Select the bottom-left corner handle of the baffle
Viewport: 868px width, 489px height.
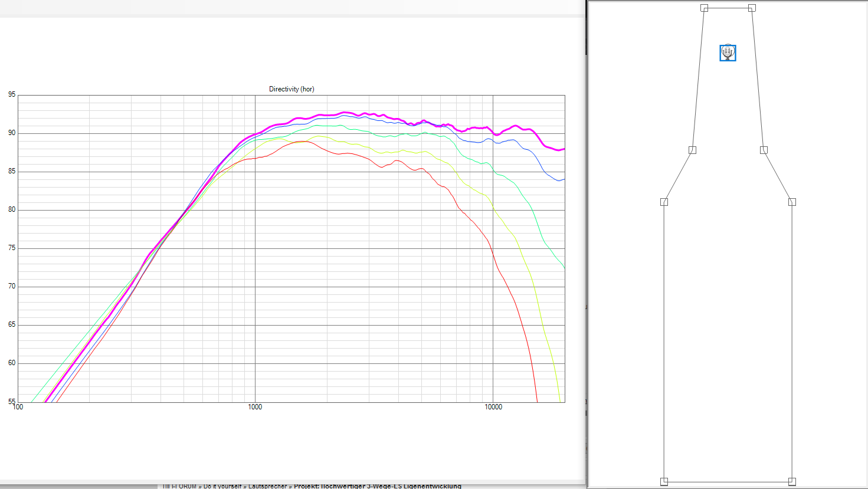point(664,481)
